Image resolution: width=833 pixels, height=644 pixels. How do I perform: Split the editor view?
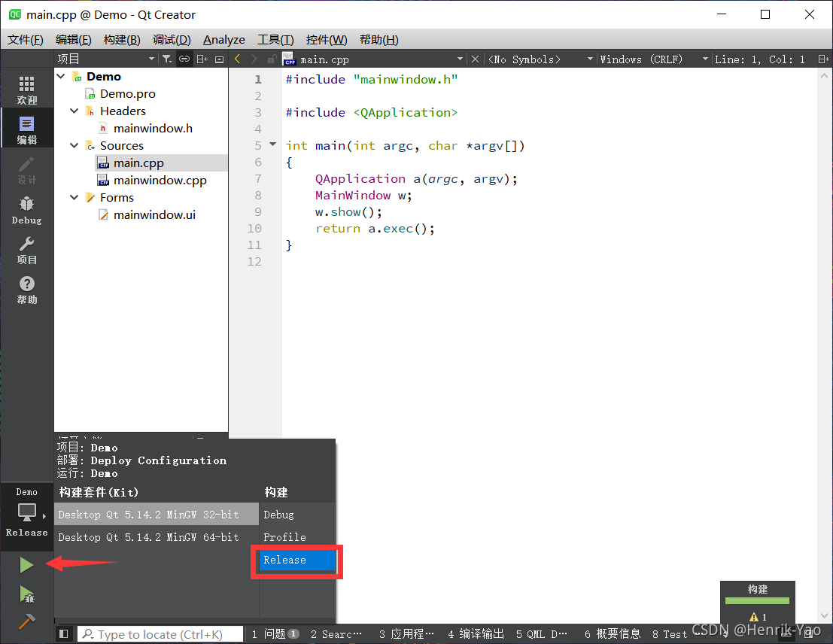823,59
